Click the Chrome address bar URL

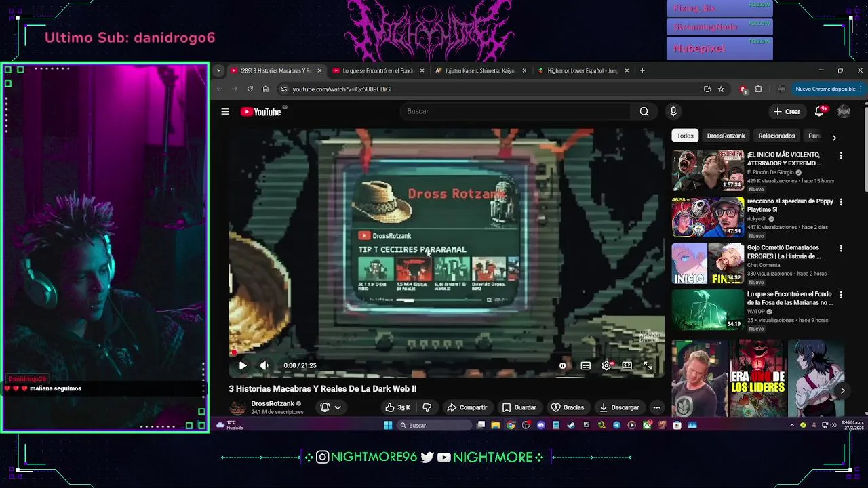(x=342, y=89)
